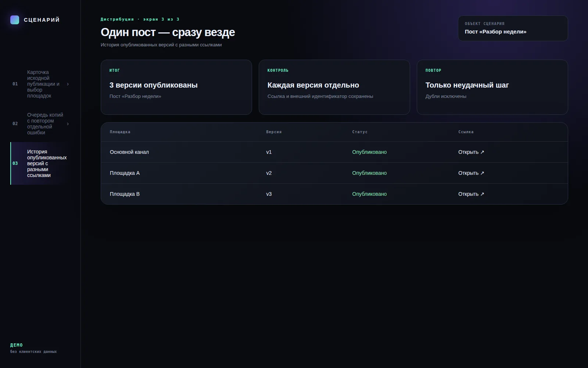Click the Площадка A row name
The width and height of the screenshot is (588, 368).
125,173
